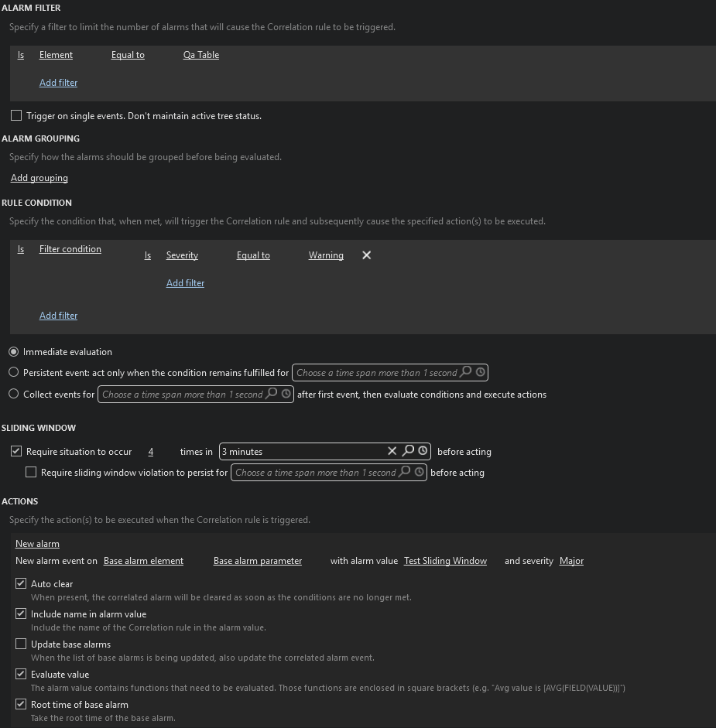This screenshot has width=716, height=728.
Task: Click outer Add filter link in Rule Condition
Action: click(58, 315)
